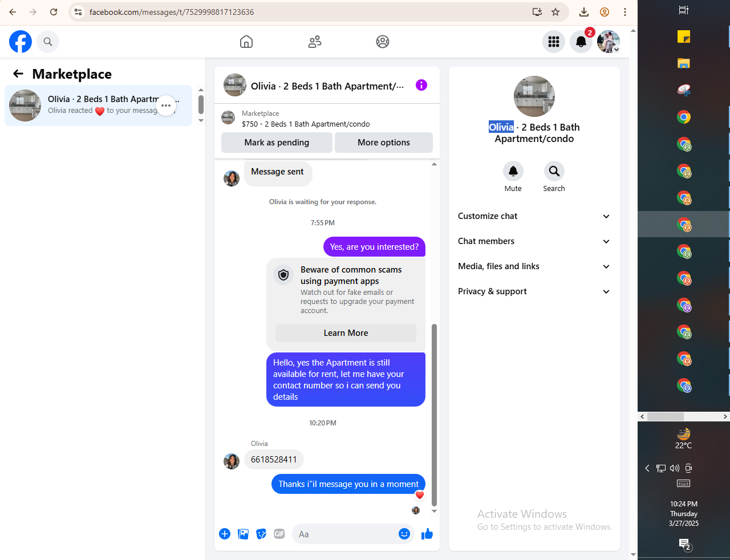Click the heart reaction on the last message
Screen dimensions: 730x560
[420, 495]
